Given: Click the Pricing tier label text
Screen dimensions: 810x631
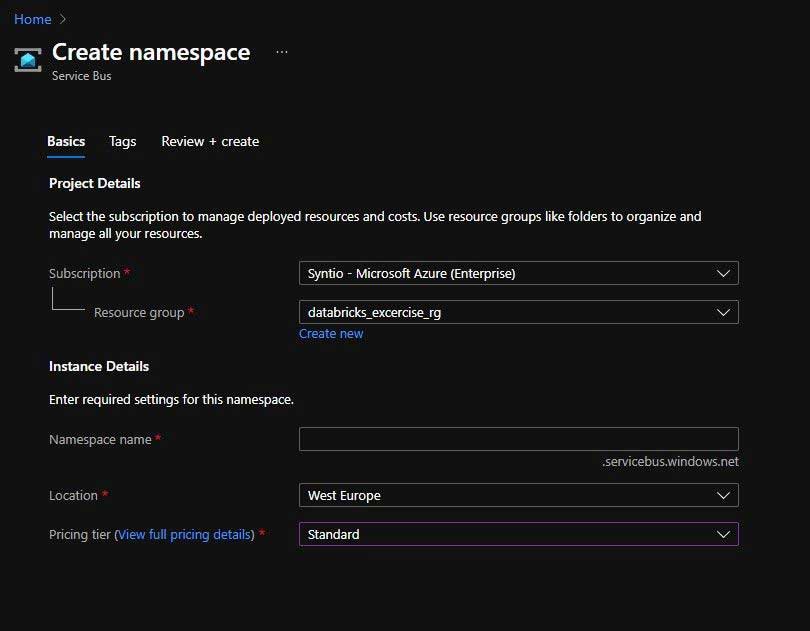Looking at the screenshot, I should (80, 534).
